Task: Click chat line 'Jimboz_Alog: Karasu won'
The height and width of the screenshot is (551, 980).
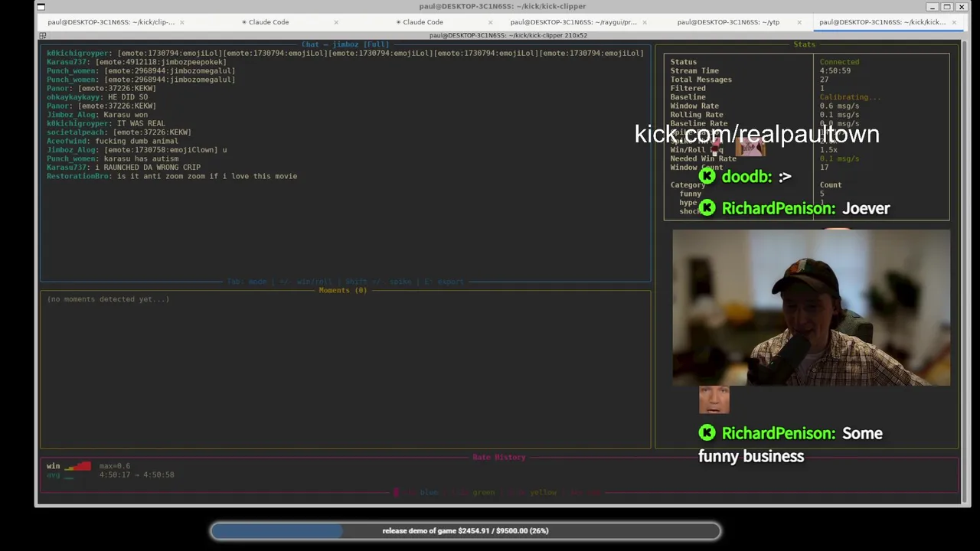Action: (97, 115)
